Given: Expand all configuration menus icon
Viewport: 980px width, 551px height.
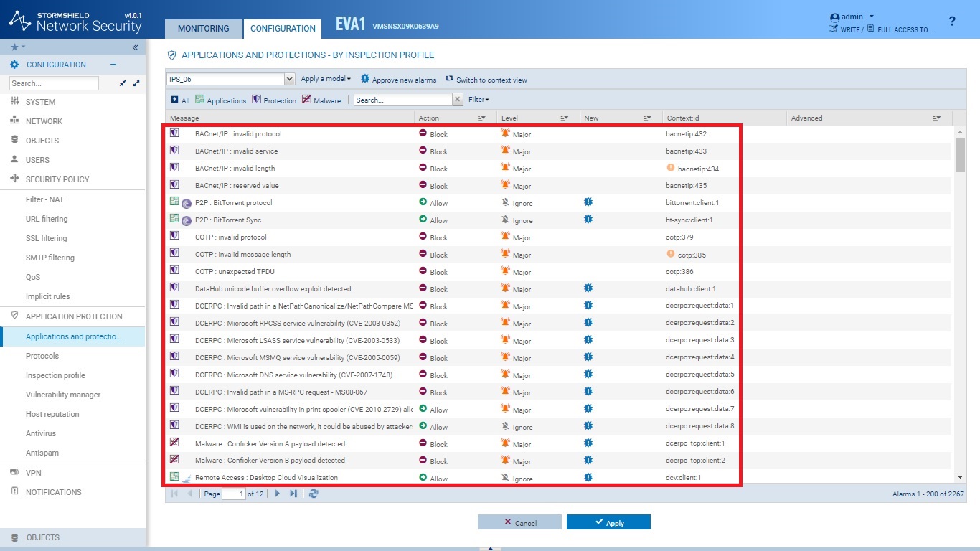Looking at the screenshot, I should [136, 84].
